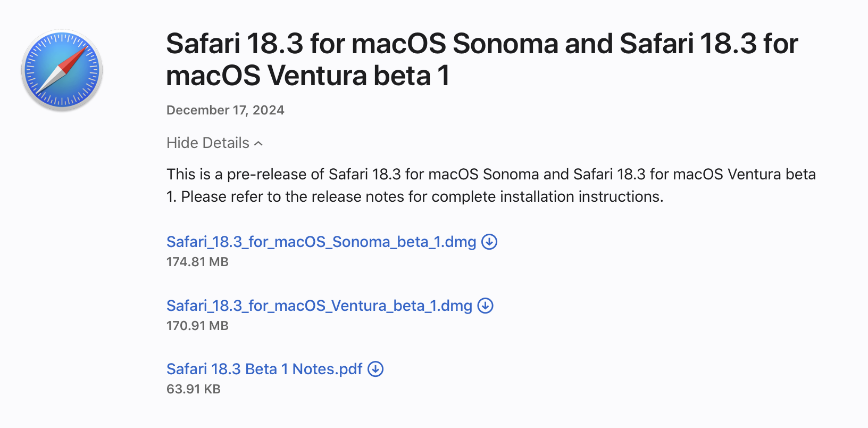This screenshot has width=868, height=428.
Task: Click download icon beside Beta 1 Notes.pdf
Action: coord(375,369)
